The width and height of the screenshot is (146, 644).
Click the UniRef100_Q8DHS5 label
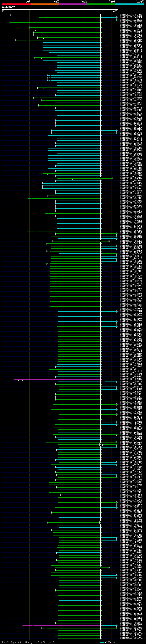[x=131, y=53]
